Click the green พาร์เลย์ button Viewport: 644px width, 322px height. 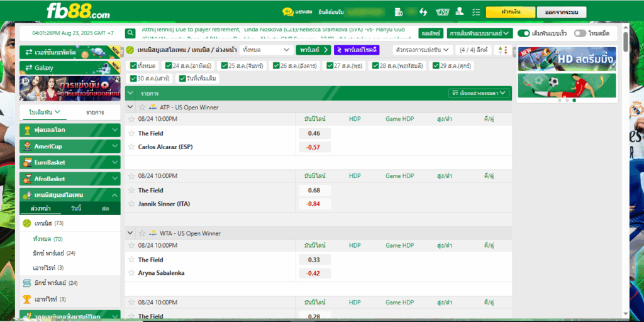tap(313, 50)
